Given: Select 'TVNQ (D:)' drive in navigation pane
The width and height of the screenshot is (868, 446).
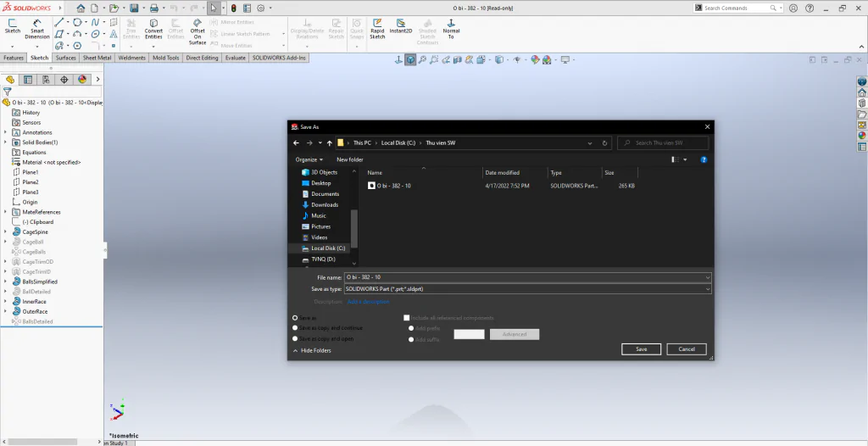Looking at the screenshot, I should (323, 259).
